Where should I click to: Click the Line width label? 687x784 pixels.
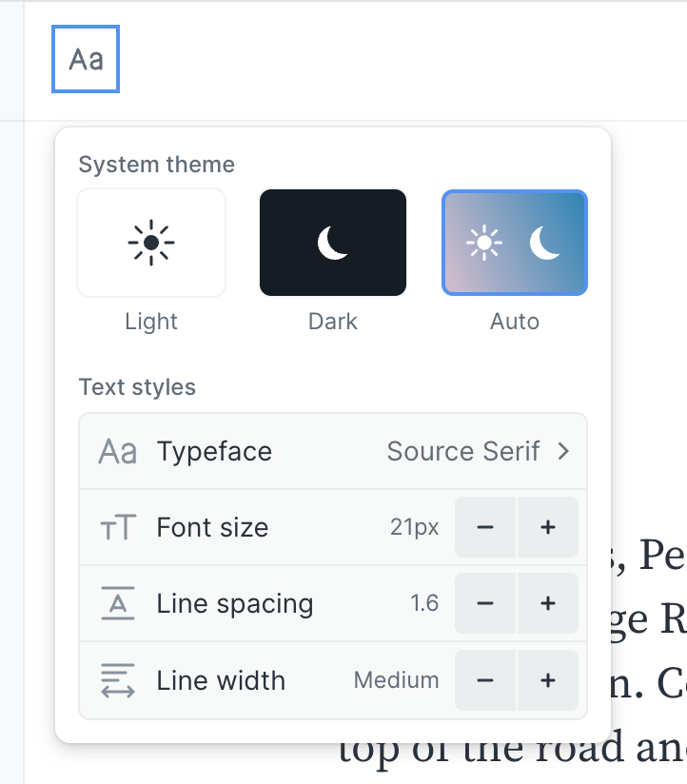[221, 680]
